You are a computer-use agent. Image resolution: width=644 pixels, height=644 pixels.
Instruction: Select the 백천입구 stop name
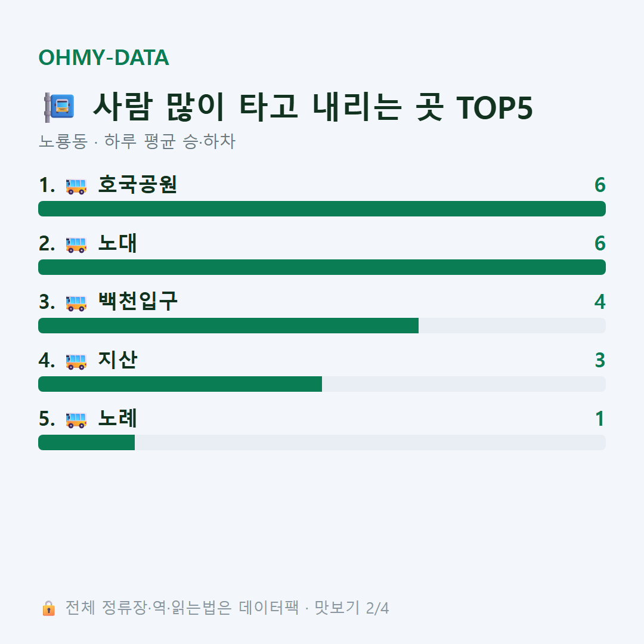(x=138, y=302)
